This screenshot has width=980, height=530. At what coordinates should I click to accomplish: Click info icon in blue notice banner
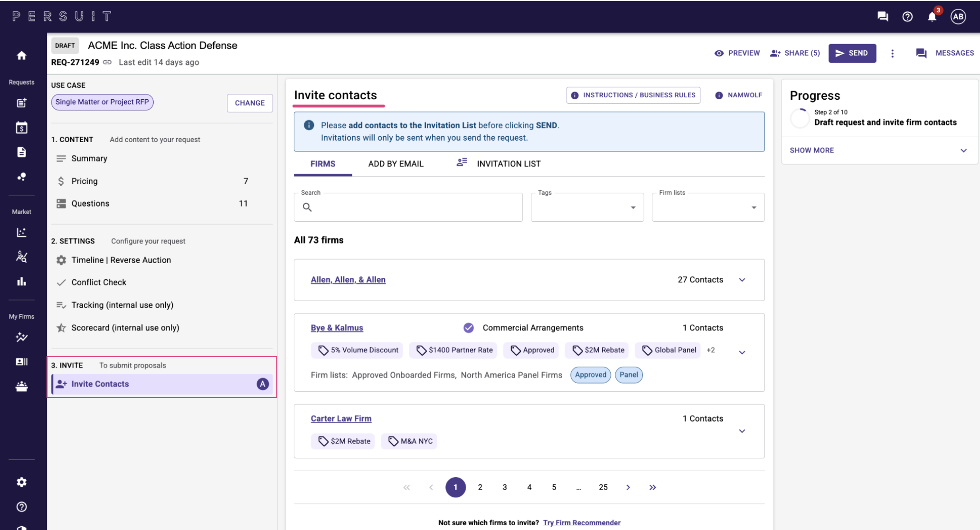click(309, 125)
